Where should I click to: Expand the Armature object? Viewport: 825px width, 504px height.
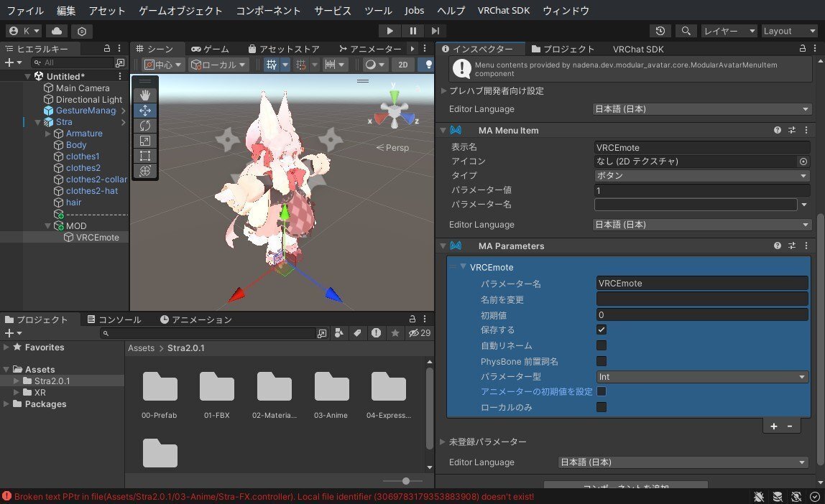pos(48,134)
